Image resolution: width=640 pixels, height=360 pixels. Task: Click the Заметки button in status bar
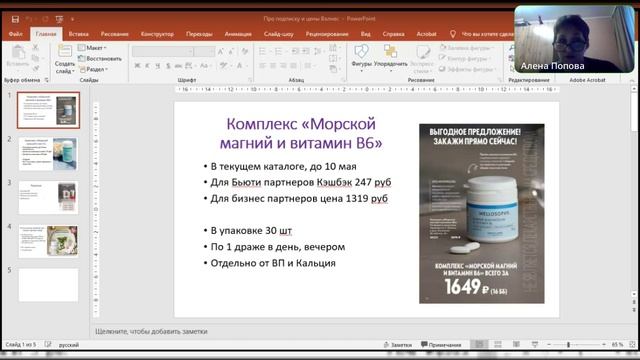tap(398, 345)
